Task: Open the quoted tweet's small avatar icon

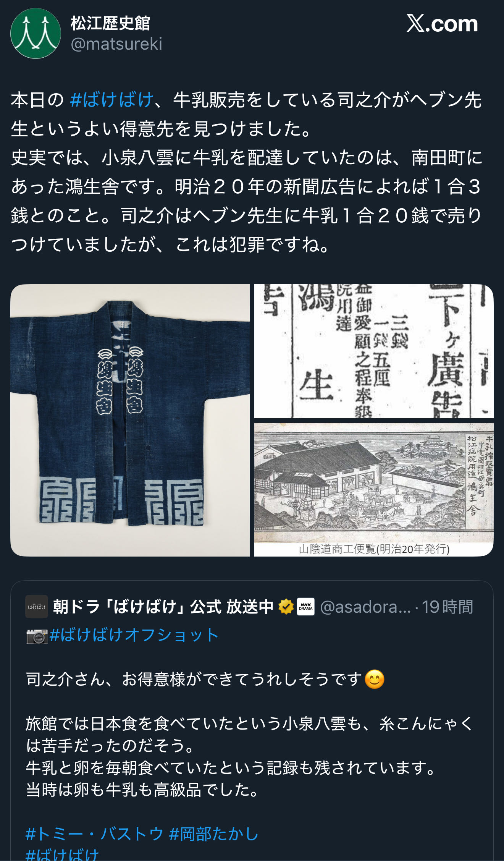Action: click(37, 607)
